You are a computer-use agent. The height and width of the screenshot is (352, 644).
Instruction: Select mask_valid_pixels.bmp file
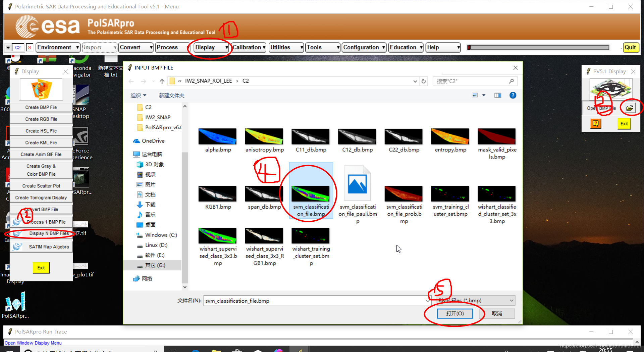tap(497, 144)
